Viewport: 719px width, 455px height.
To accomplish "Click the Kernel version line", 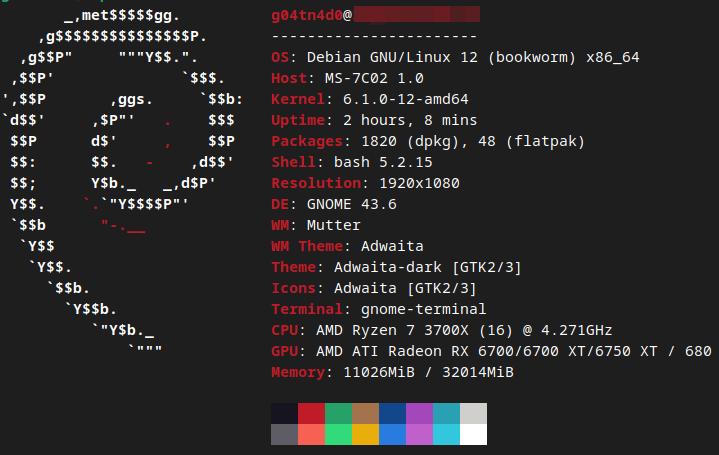I will coord(370,99).
